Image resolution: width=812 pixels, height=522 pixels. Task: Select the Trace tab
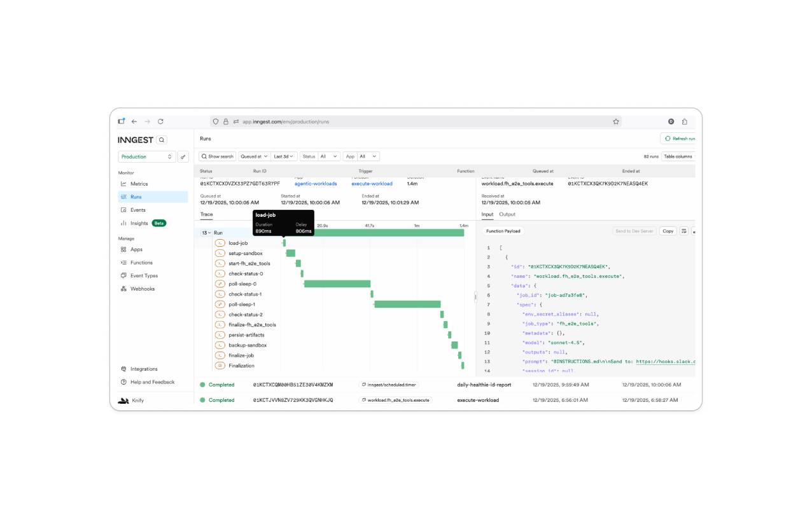click(207, 214)
